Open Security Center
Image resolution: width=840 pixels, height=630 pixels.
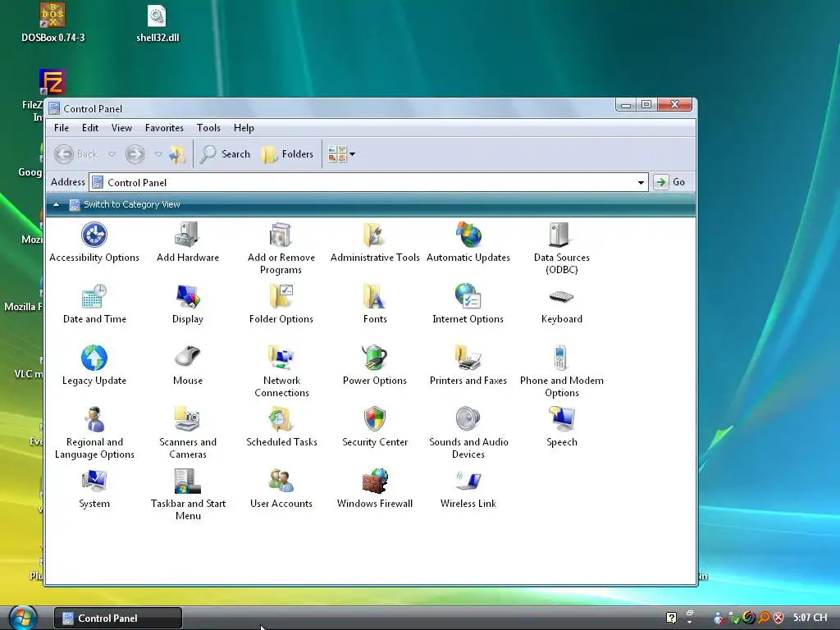(x=374, y=427)
